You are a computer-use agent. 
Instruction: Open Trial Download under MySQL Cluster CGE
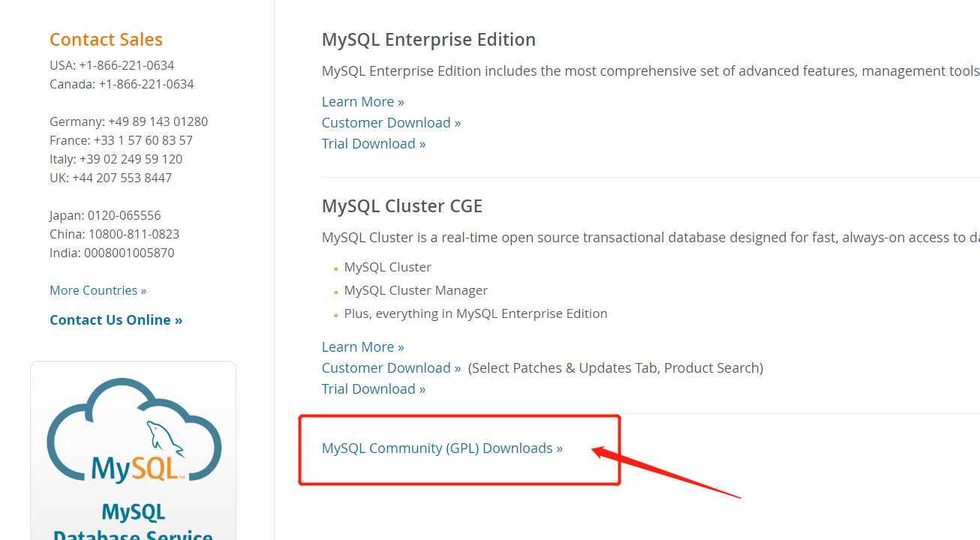click(x=374, y=389)
